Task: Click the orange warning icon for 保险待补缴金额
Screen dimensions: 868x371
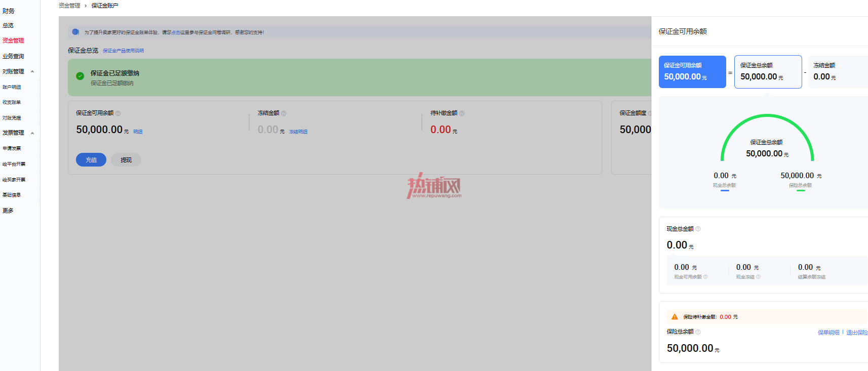Action: (675, 317)
